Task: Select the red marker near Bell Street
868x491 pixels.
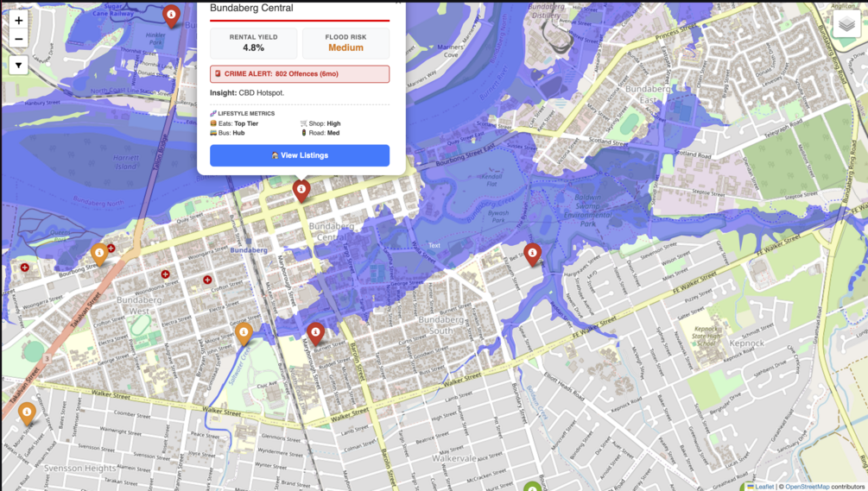Action: pos(532,254)
